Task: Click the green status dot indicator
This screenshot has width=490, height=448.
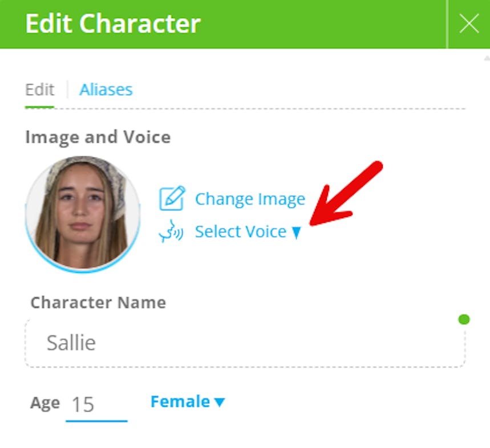Action: point(464,319)
